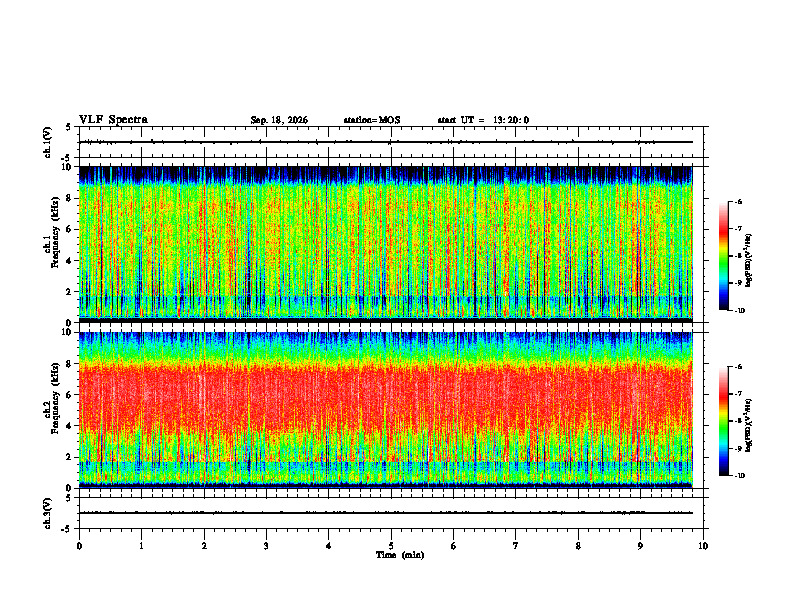This screenshot has width=792, height=612.
Task: Click the ch.1 Frequency (kHz) axis label
Action: (54, 244)
